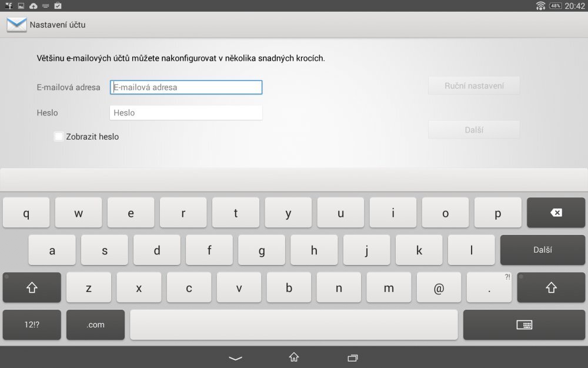Image resolution: width=588 pixels, height=368 pixels.
Task: Open the recent apps button
Action: click(x=352, y=357)
